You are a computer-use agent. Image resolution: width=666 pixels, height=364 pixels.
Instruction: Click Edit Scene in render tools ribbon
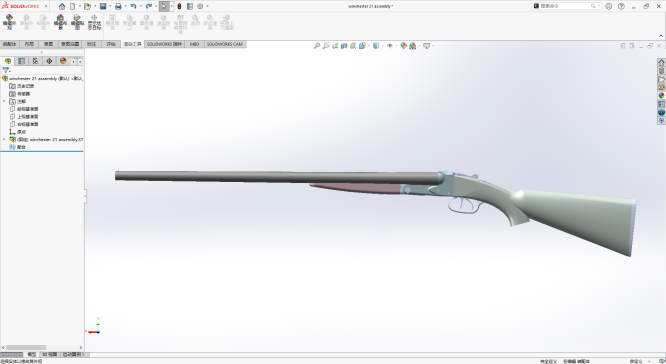60,22
